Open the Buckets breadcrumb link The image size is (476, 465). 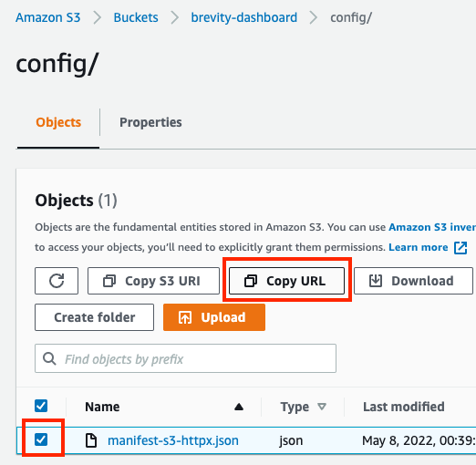click(x=136, y=17)
